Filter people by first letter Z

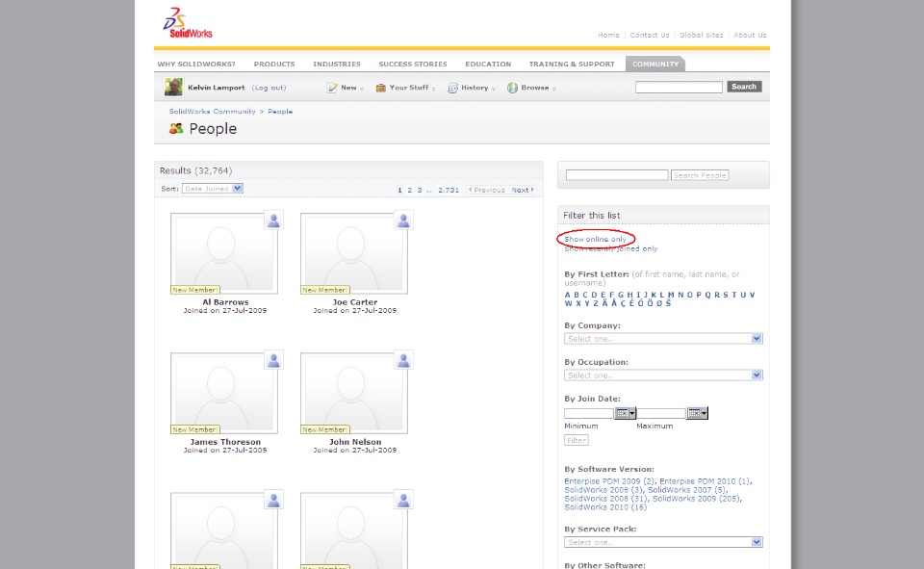[596, 303]
